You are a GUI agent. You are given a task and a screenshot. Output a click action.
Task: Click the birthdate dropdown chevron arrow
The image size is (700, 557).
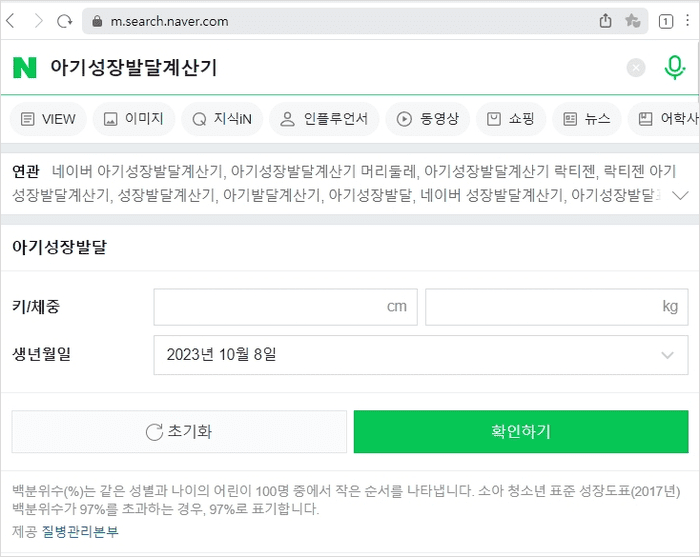tap(667, 355)
